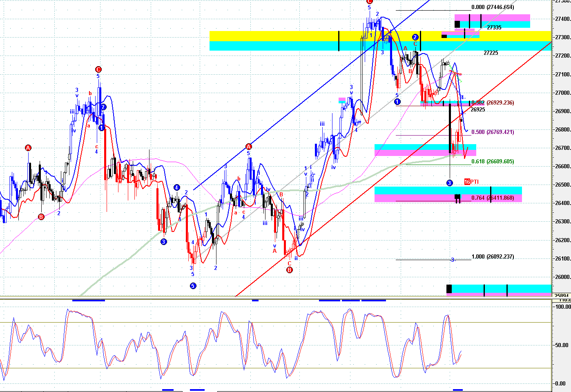Click the 27400 price axis label
This screenshot has height=392, width=571.
point(562,19)
